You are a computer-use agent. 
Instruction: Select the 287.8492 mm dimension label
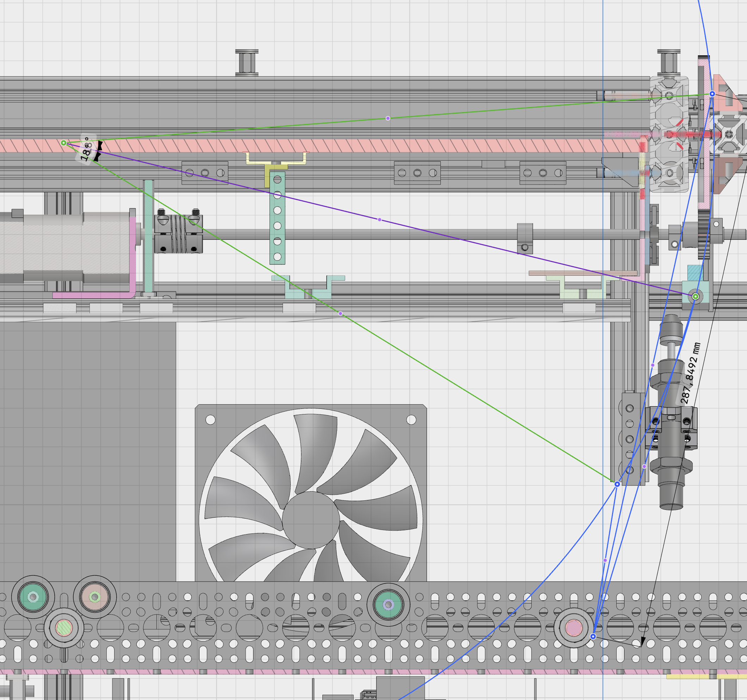(x=691, y=373)
